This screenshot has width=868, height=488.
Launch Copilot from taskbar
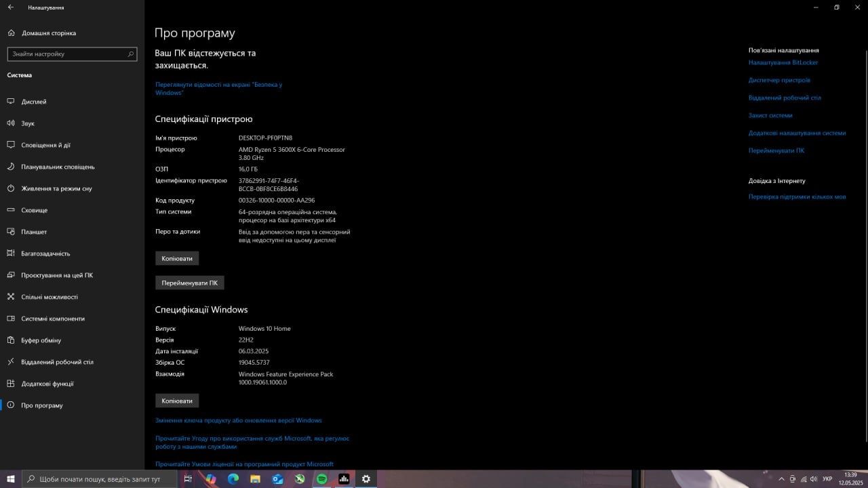click(x=210, y=479)
